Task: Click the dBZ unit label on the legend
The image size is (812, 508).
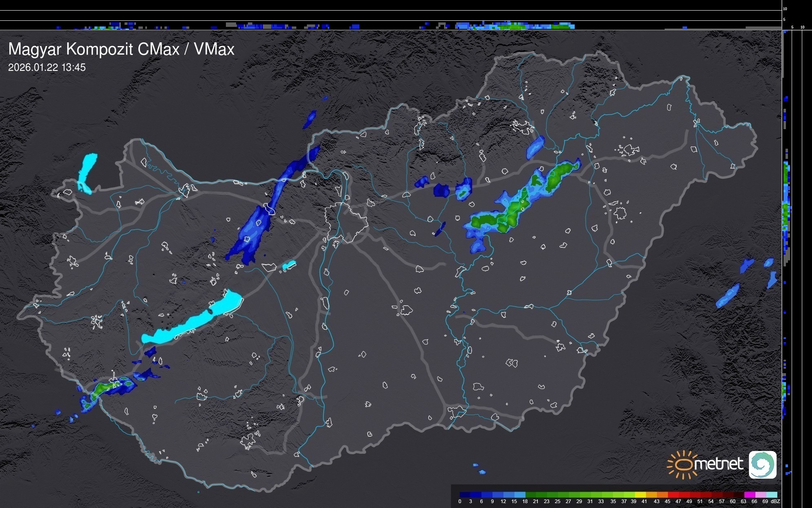Action: point(775,501)
